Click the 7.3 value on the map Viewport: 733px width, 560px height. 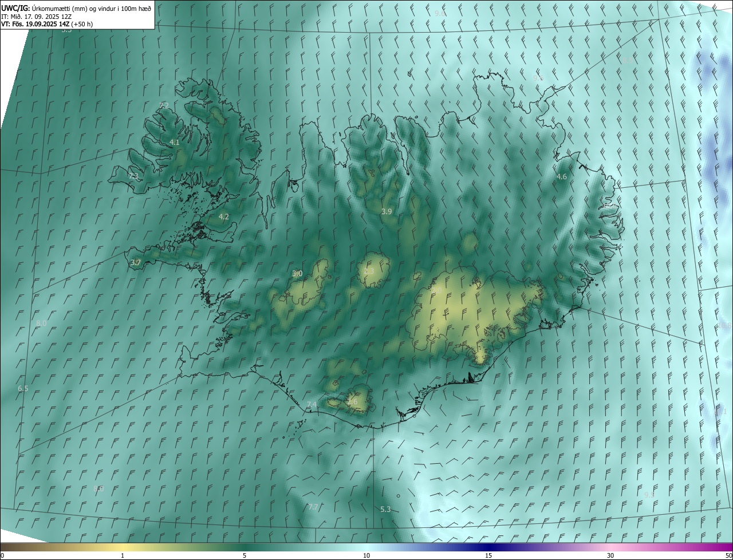point(133,176)
